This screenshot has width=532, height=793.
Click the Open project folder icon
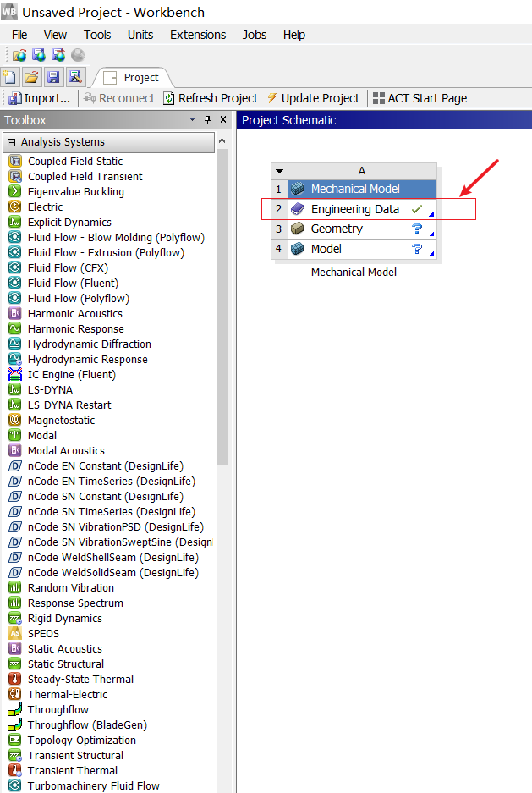click(x=31, y=77)
